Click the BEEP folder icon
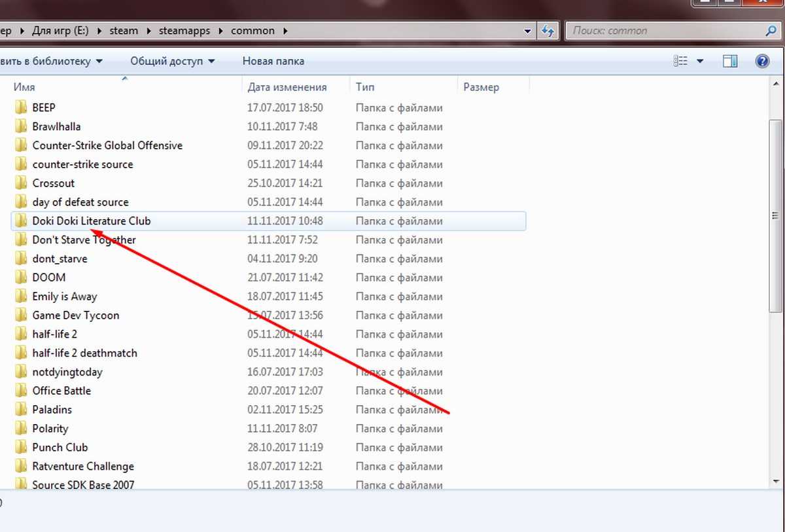This screenshot has height=532, width=785. pos(21,107)
